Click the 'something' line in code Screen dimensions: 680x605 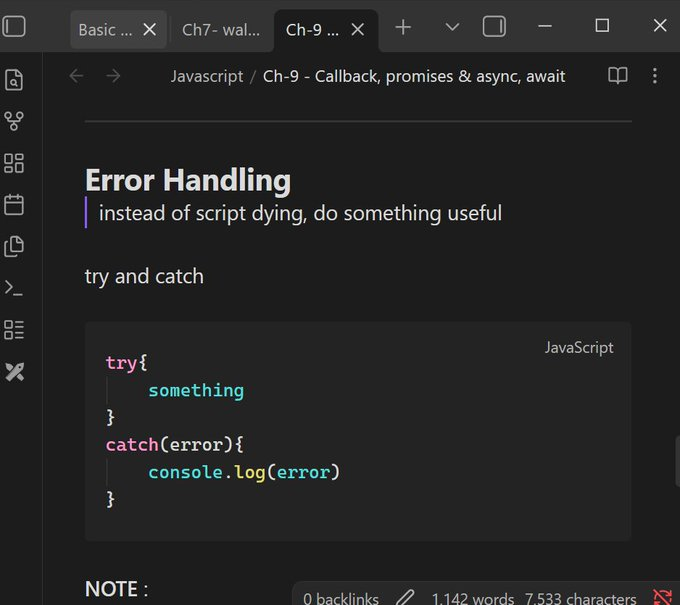[196, 390]
